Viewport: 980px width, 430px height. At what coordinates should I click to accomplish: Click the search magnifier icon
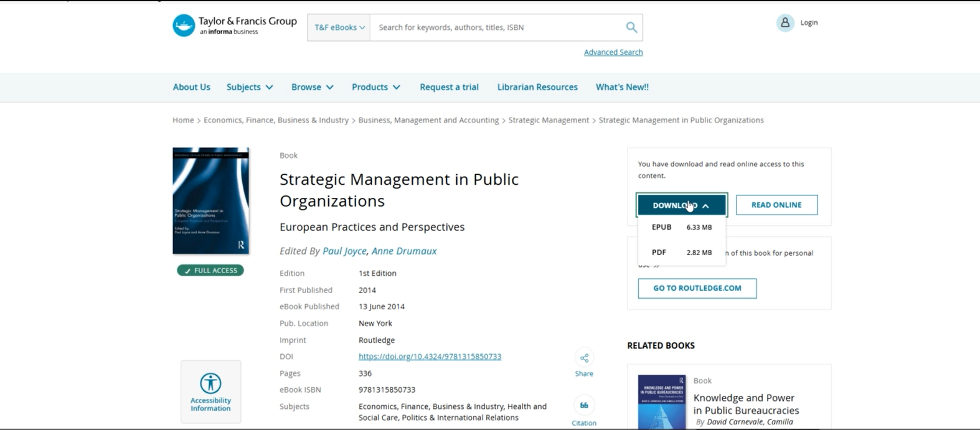[631, 27]
